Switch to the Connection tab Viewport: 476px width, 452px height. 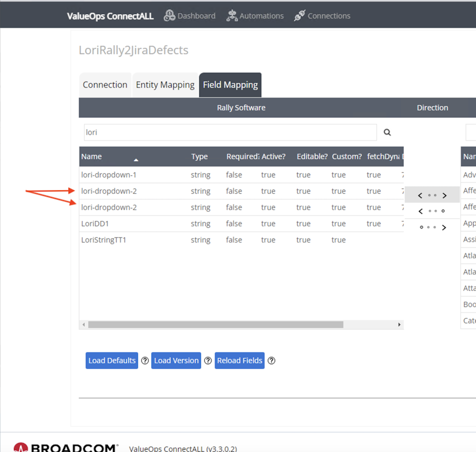click(105, 85)
